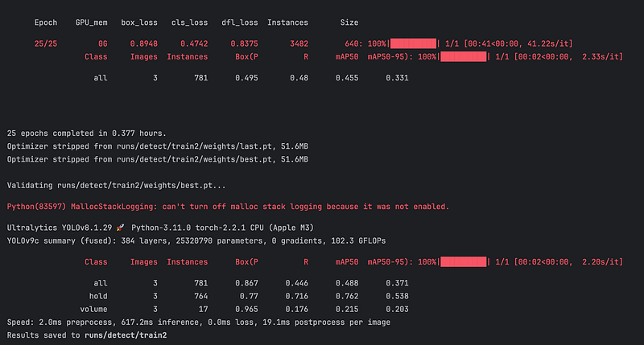644x345 pixels.
Task: Click the timing text '2.20s/it'
Action: pos(602,261)
